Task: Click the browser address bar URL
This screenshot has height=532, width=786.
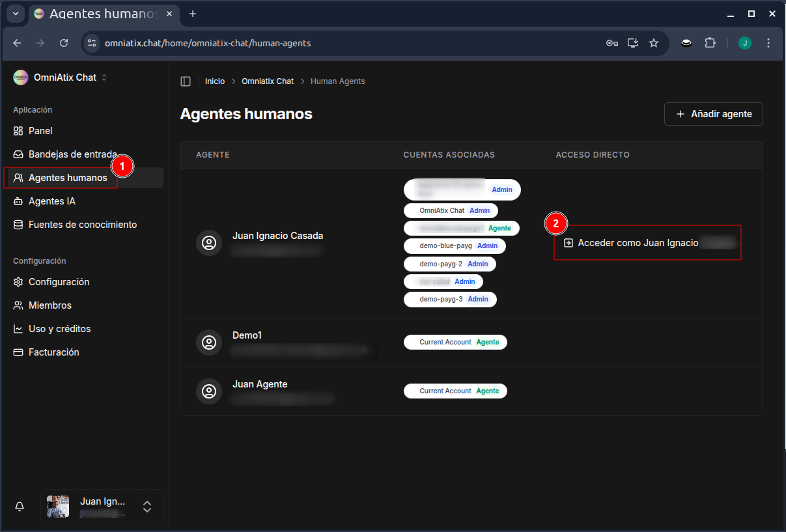Action: [x=208, y=43]
